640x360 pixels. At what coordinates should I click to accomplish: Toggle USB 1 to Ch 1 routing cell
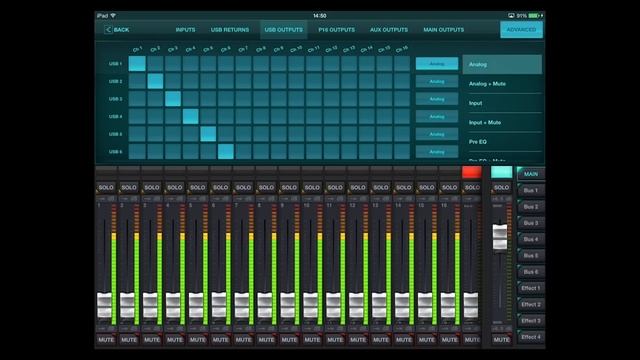pyautogui.click(x=137, y=64)
